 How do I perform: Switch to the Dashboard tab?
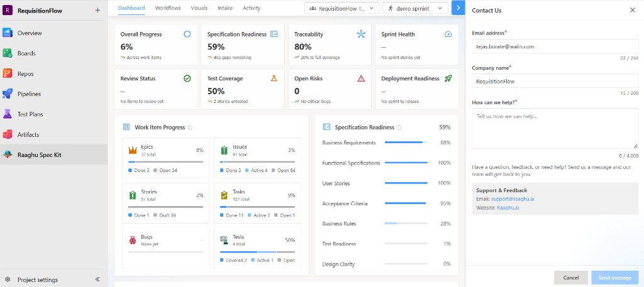[131, 8]
